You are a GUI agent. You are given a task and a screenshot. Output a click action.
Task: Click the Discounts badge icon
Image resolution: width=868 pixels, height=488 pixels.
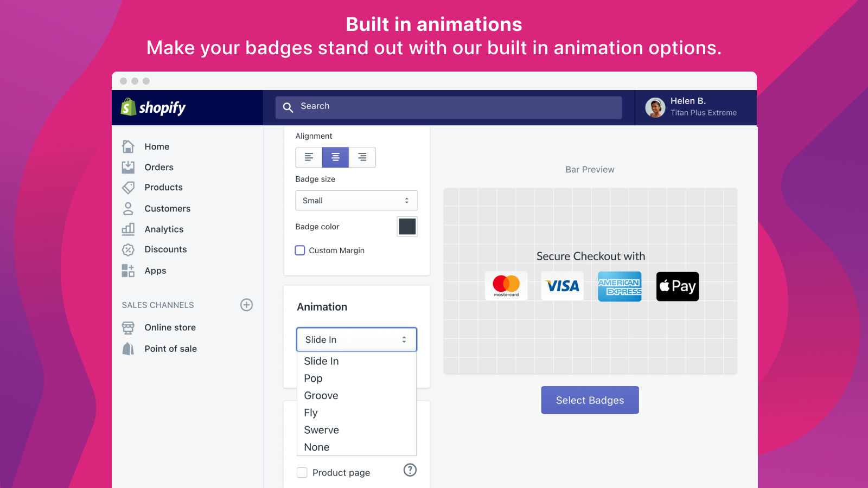[128, 249]
